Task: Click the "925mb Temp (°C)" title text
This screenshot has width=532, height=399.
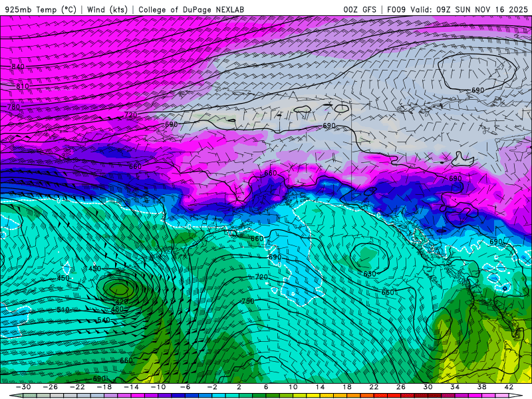Action: pos(41,10)
